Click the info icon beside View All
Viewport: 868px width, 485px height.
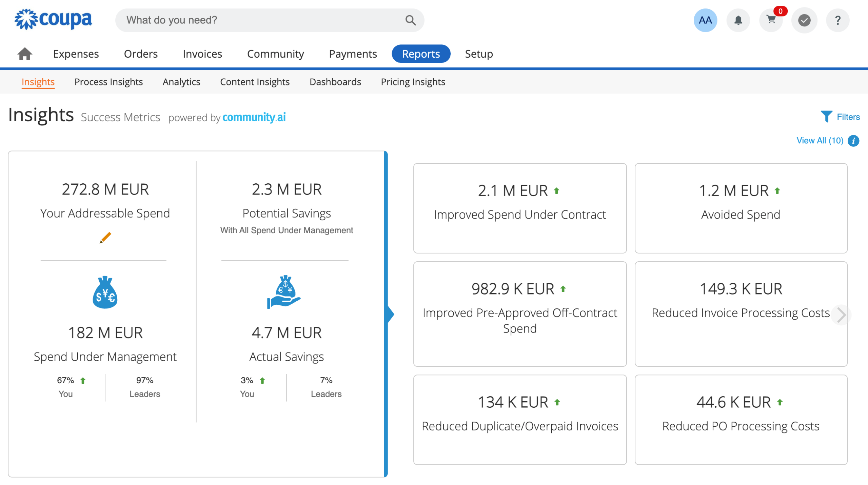pos(854,141)
